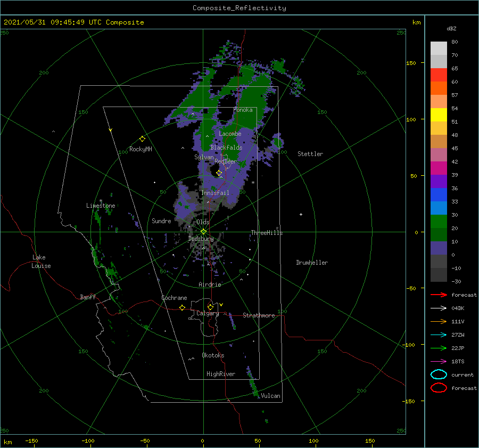Click the km unit label at top right
Image resolution: width=479 pixels, height=448 pixels.
tap(416, 22)
